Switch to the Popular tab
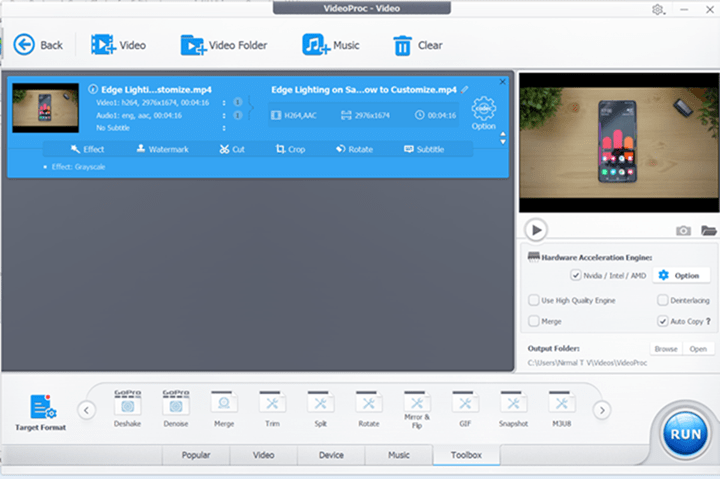 click(196, 455)
